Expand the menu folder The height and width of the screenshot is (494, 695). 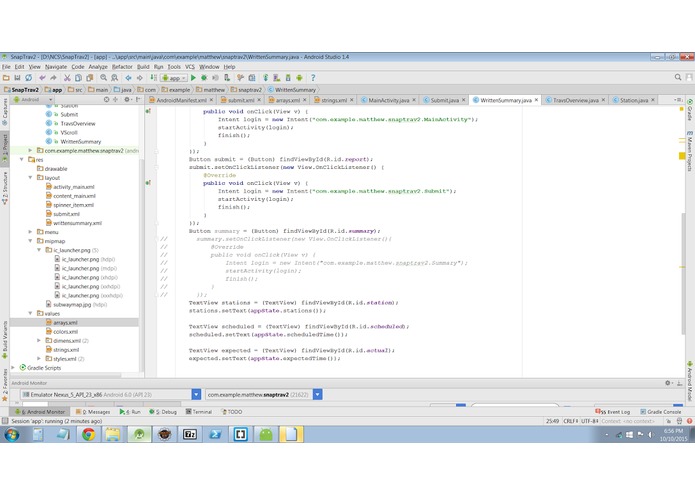30,232
